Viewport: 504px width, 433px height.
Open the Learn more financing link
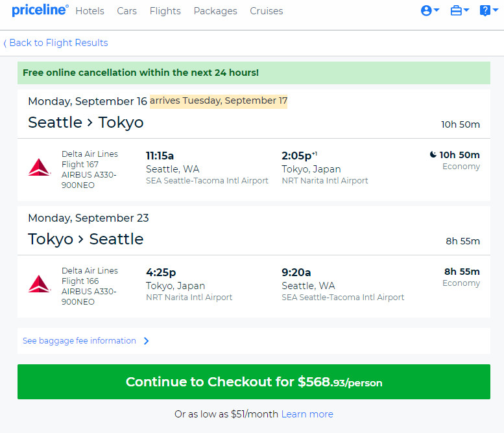point(307,414)
